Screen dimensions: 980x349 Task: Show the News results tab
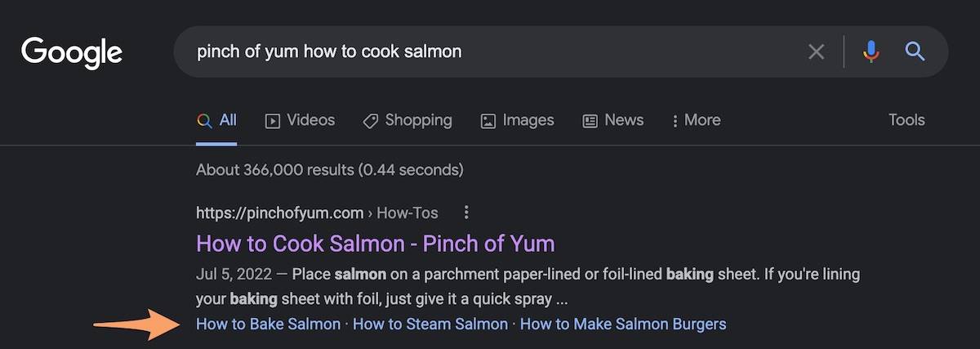click(x=613, y=120)
